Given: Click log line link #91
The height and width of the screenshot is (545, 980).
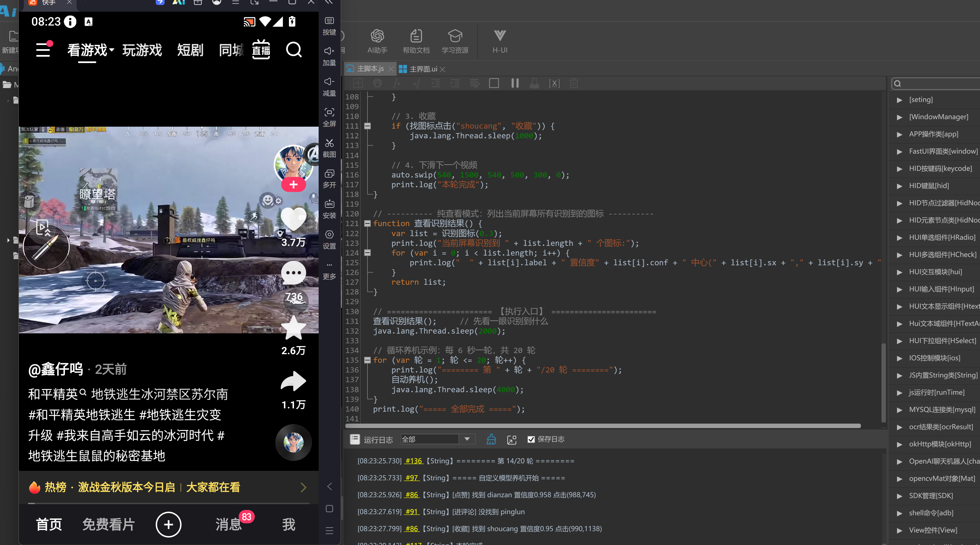Looking at the screenshot, I should (411, 511).
